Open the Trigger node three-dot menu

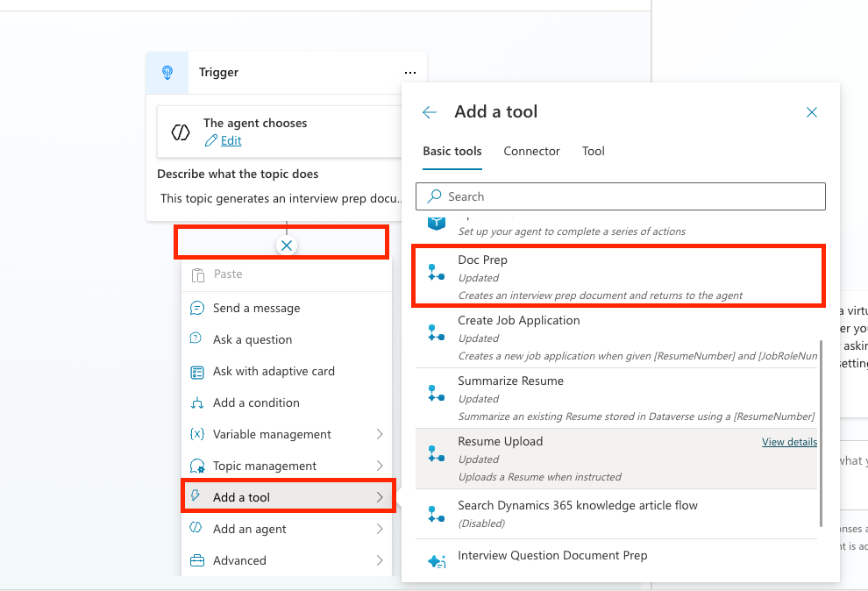(x=410, y=73)
